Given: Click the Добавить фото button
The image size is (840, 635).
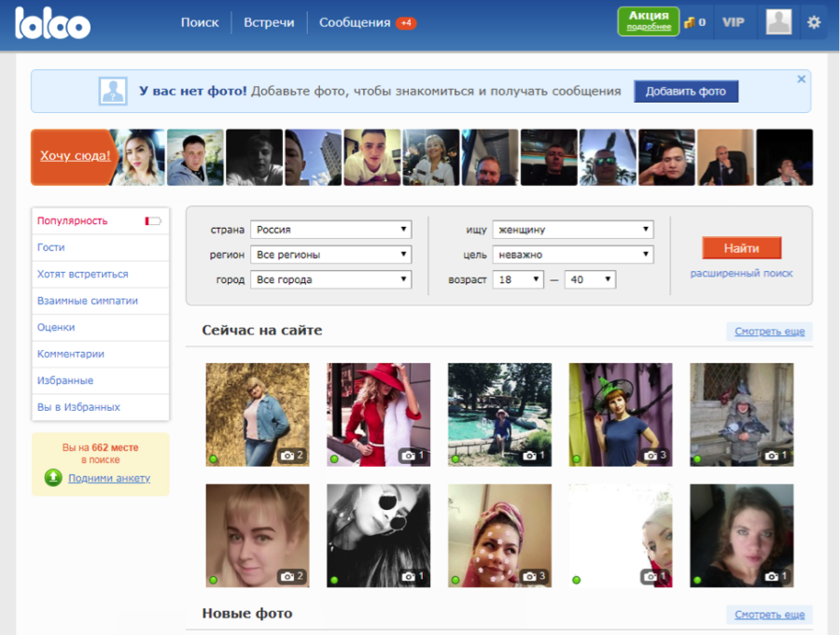Looking at the screenshot, I should [686, 92].
